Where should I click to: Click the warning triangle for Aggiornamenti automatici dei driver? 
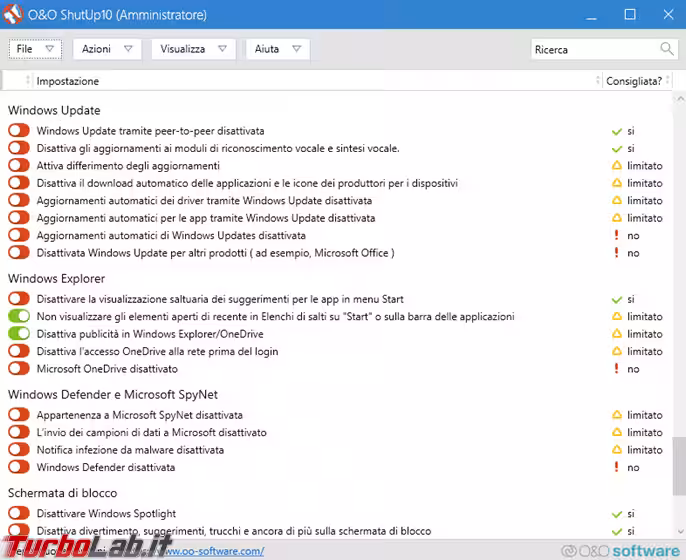(617, 200)
